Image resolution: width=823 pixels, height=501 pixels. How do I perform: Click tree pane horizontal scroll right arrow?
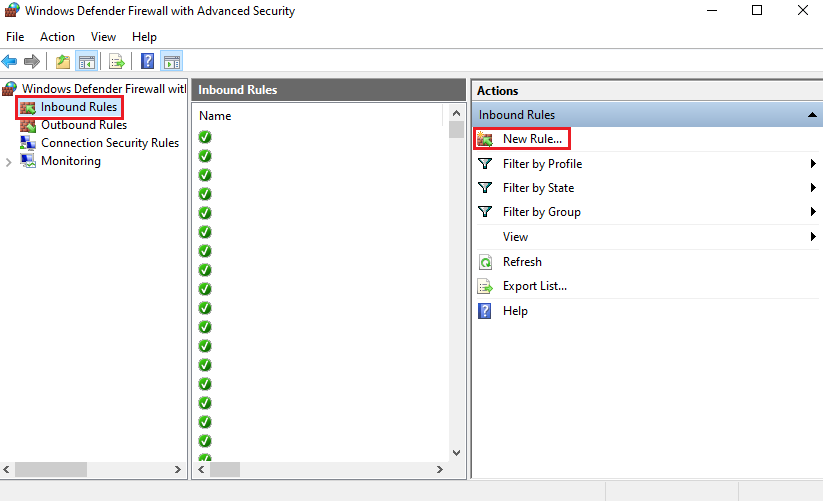point(178,470)
